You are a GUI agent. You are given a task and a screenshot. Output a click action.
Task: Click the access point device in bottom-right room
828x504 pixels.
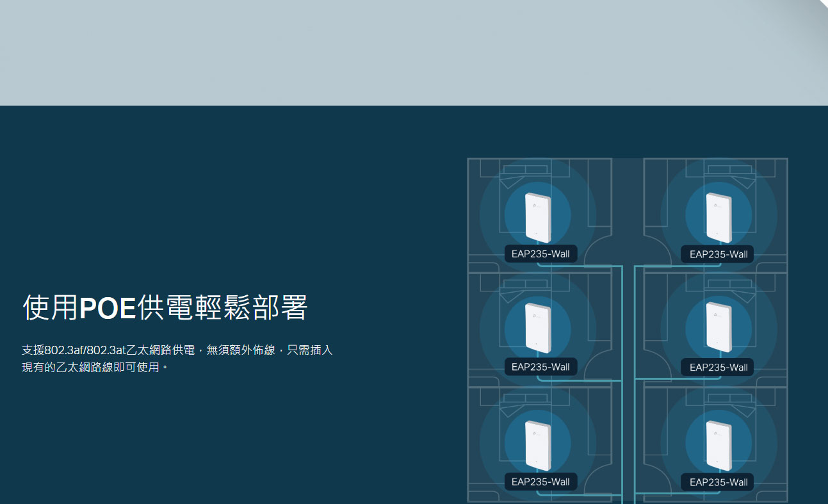click(x=718, y=446)
